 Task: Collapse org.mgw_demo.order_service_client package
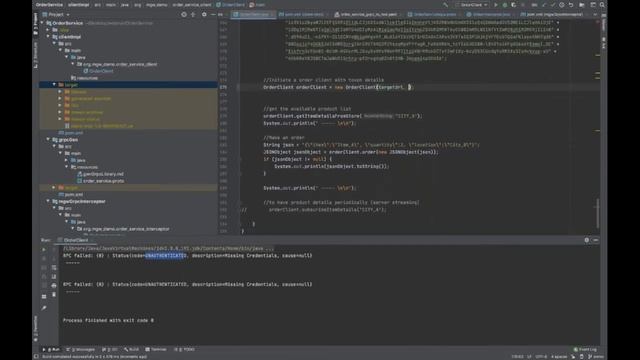[x=73, y=64]
